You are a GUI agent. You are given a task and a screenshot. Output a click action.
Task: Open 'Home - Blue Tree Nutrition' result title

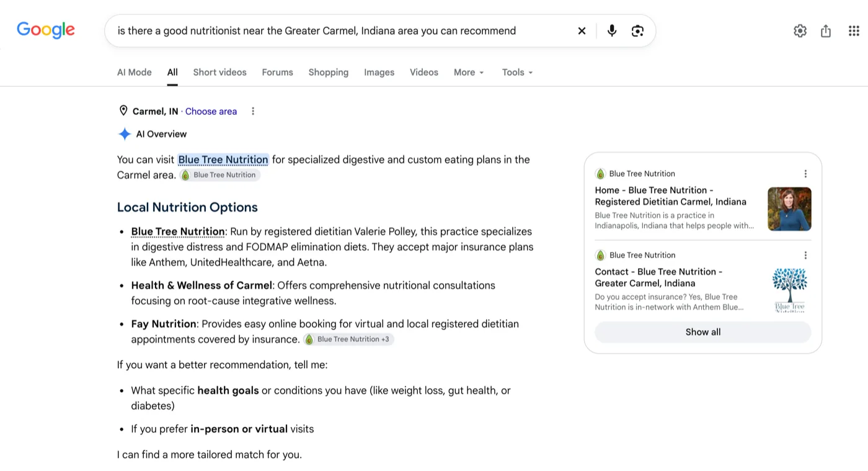[671, 196]
